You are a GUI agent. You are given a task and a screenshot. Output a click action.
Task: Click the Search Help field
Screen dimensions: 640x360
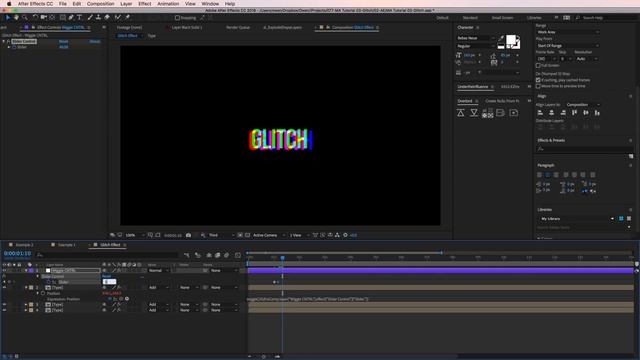click(607, 18)
